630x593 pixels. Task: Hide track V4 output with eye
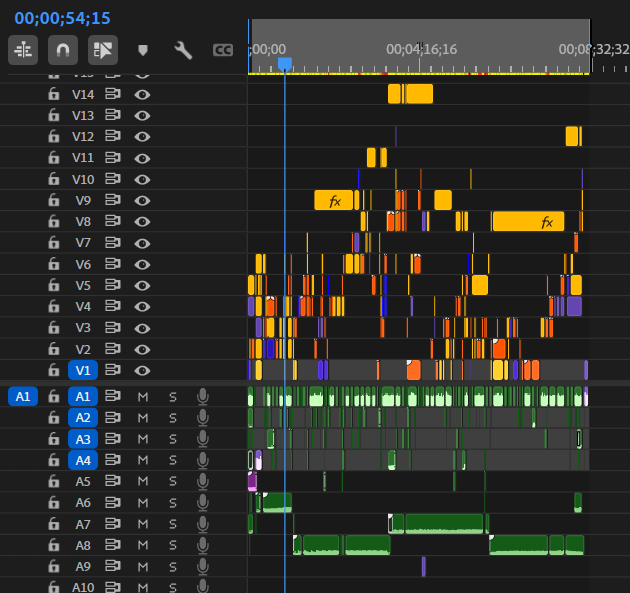(142, 307)
